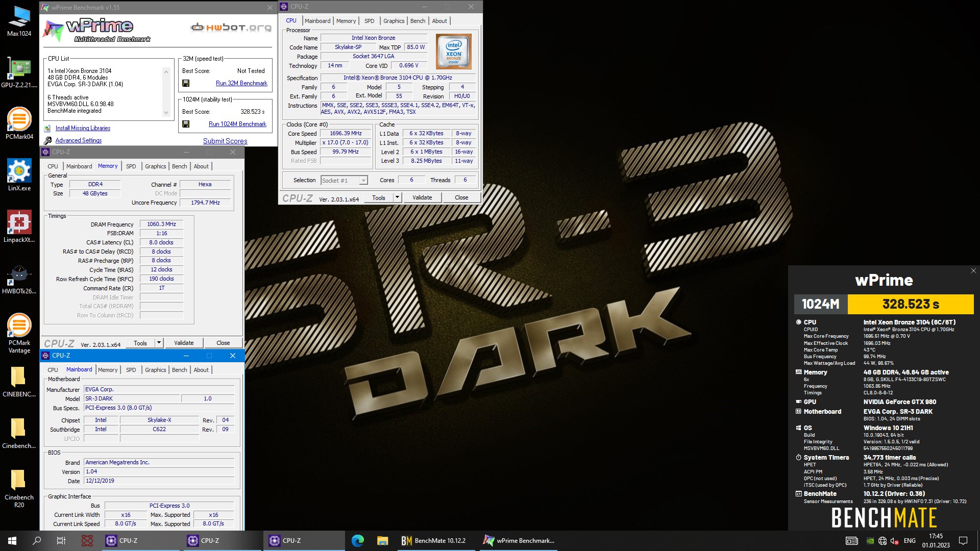Click Validate in Memory CPU-Z window
Image resolution: width=980 pixels, height=551 pixels.
coord(184,343)
